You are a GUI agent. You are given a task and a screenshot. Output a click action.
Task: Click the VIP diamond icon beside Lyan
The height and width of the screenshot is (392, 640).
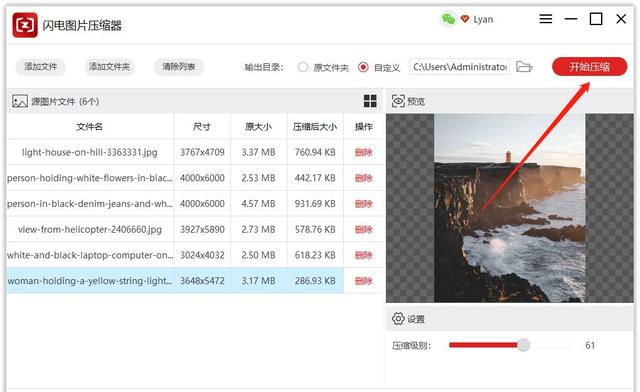point(464,19)
